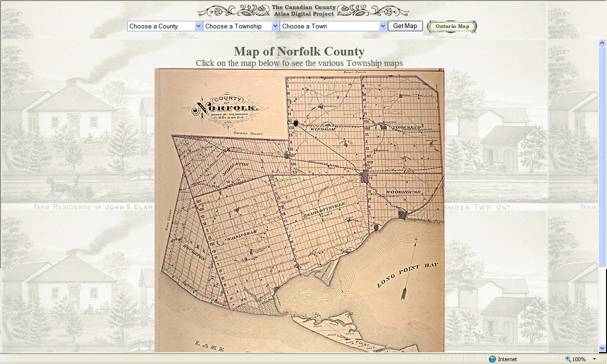Click the zoom magnifier icon in status bar

(567, 359)
